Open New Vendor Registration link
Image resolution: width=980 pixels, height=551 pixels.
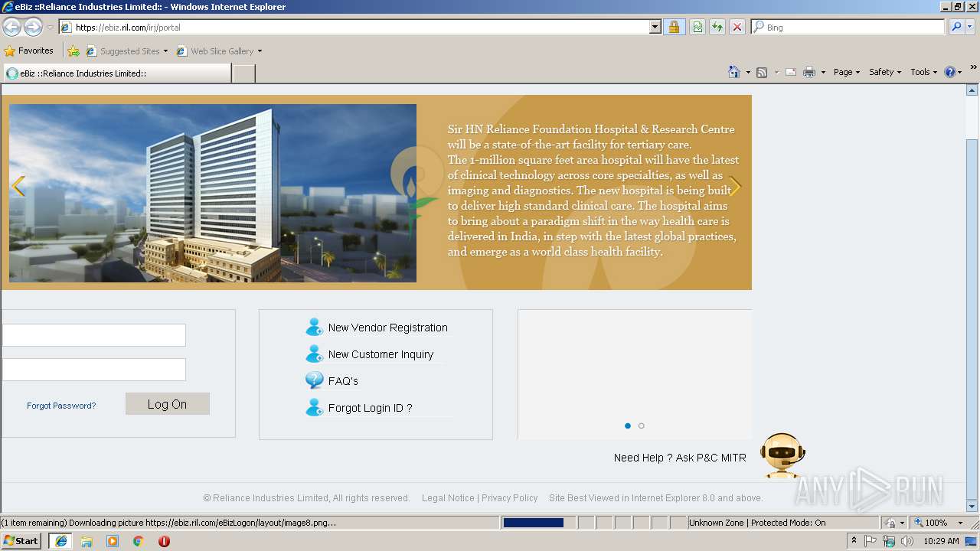tap(387, 328)
